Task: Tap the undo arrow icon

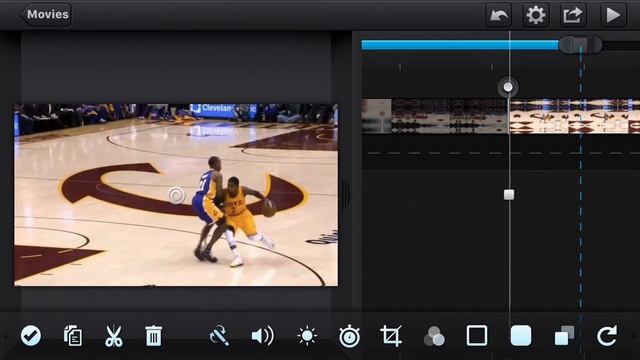Action: coord(499,15)
